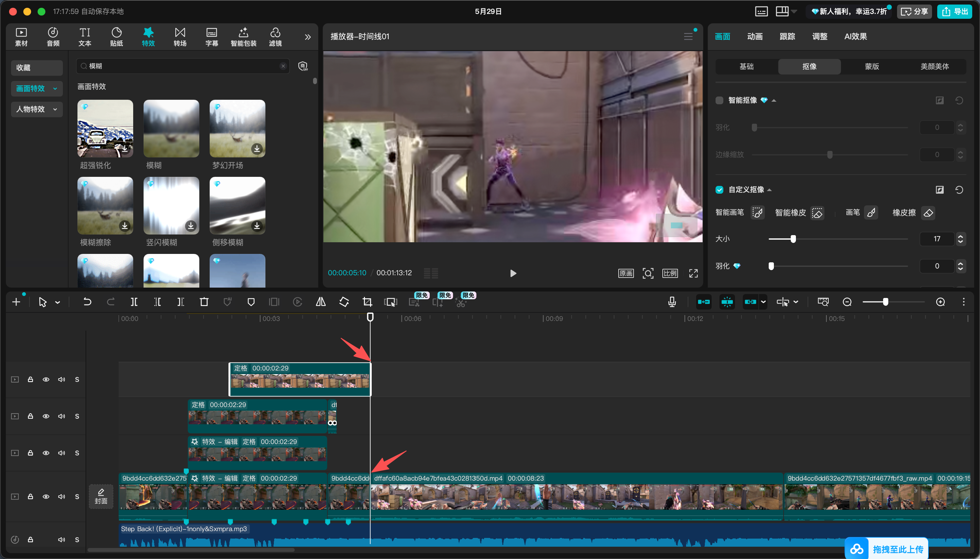
Task: Open the 滤镜 filters panel
Action: [275, 37]
